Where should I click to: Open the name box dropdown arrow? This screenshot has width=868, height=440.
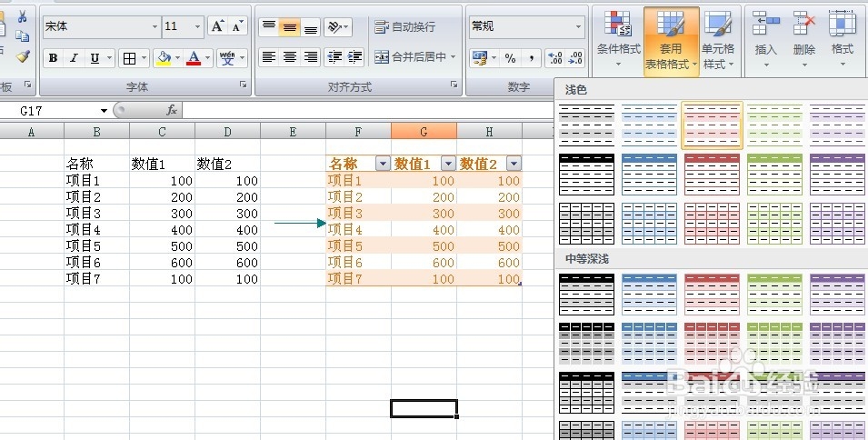[104, 111]
